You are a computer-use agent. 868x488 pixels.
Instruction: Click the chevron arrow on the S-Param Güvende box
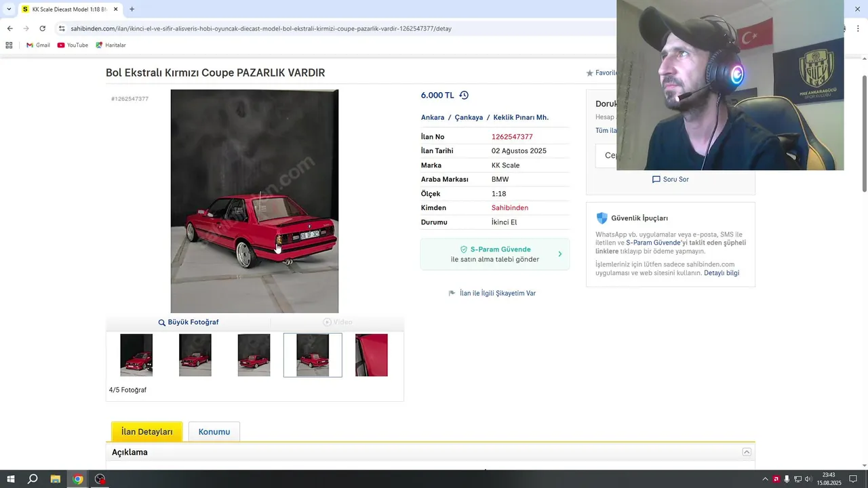click(559, 254)
